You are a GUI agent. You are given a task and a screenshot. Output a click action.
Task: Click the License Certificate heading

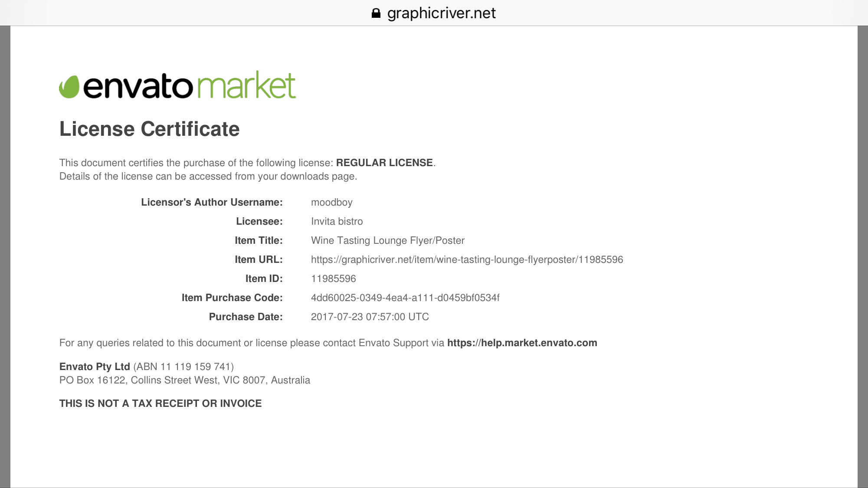pos(149,129)
